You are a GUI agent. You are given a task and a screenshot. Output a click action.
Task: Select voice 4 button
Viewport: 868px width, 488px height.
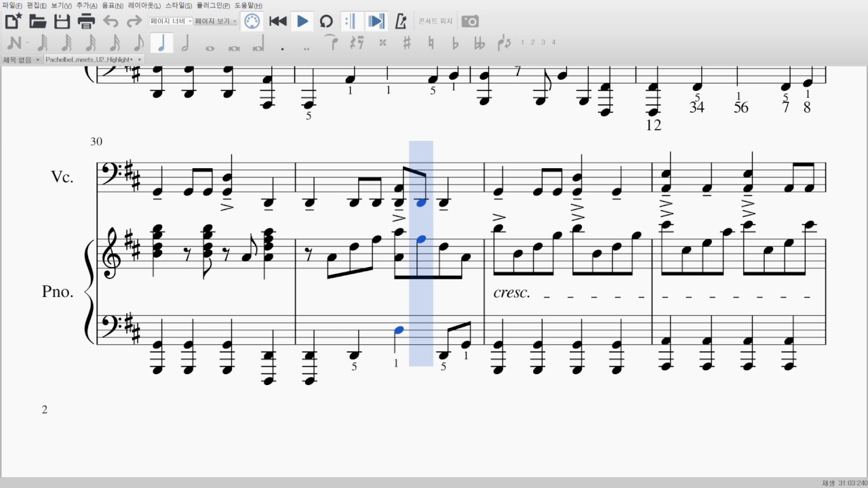point(553,42)
